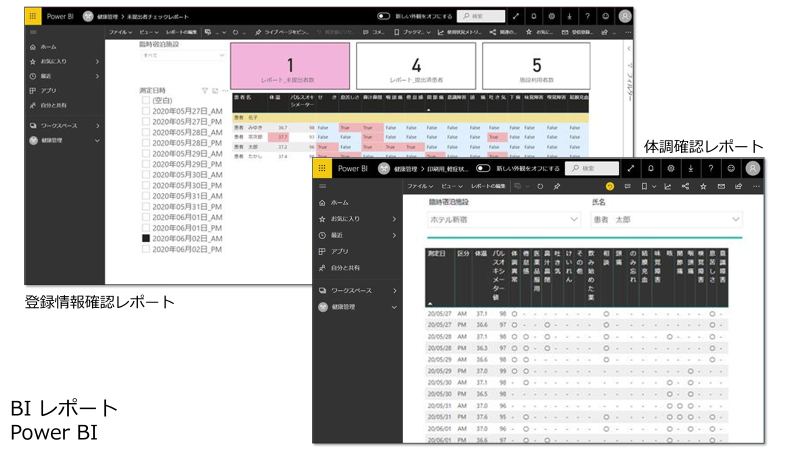The image size is (800, 450).
Task: Click the 検索 search box in back window
Action: click(481, 16)
